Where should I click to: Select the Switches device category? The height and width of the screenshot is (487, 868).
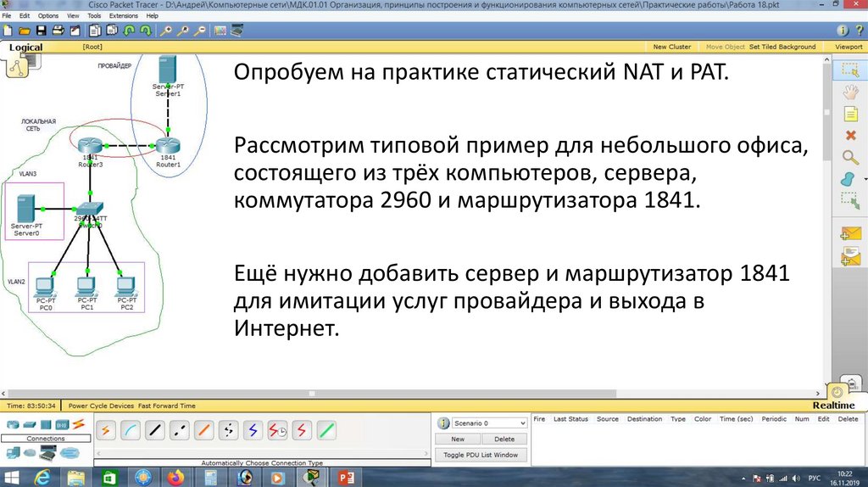pos(30,424)
